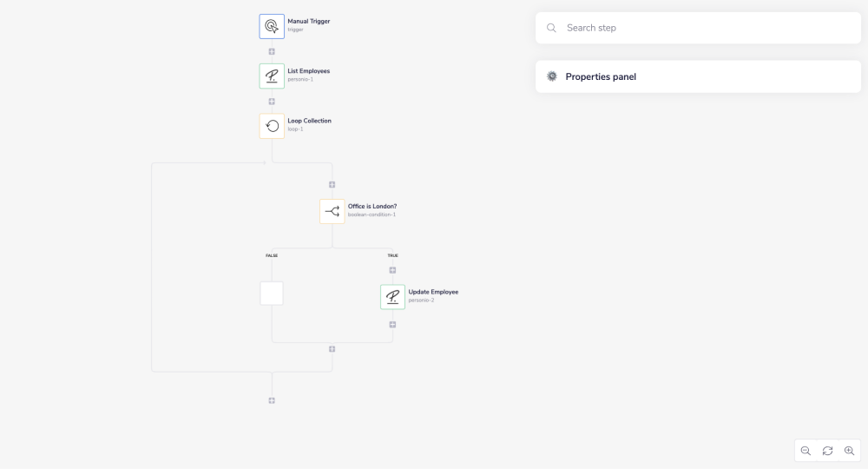Add step on TRUE branch above Update Employee
Image resolution: width=868 pixels, height=469 pixels.
coord(392,270)
